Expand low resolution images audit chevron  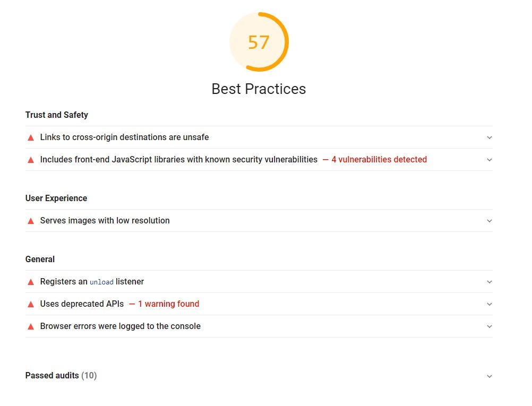pos(489,221)
